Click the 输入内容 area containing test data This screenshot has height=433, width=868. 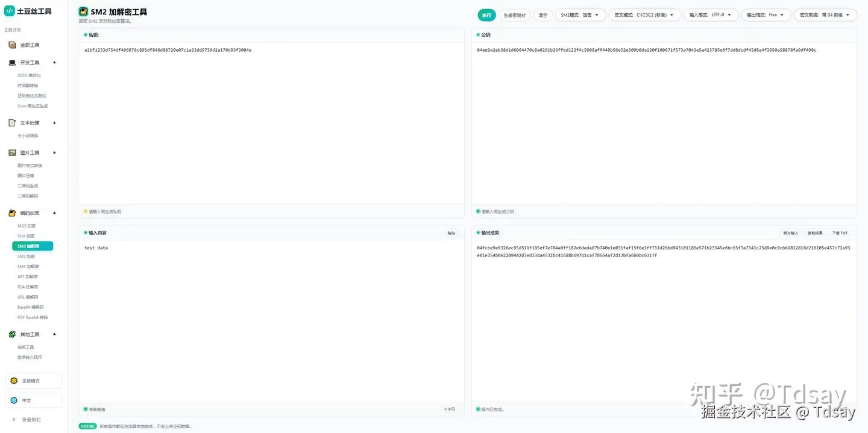point(271,322)
